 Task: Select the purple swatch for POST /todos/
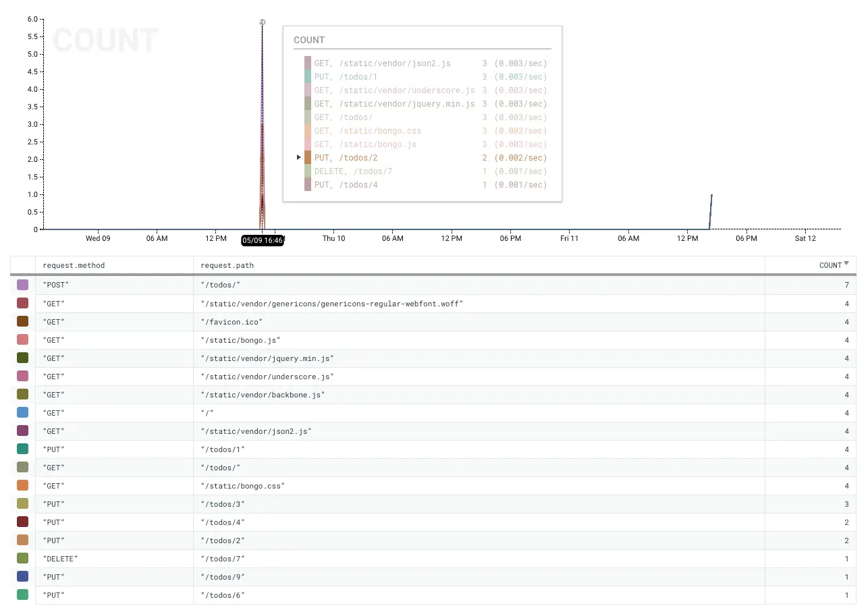click(22, 285)
